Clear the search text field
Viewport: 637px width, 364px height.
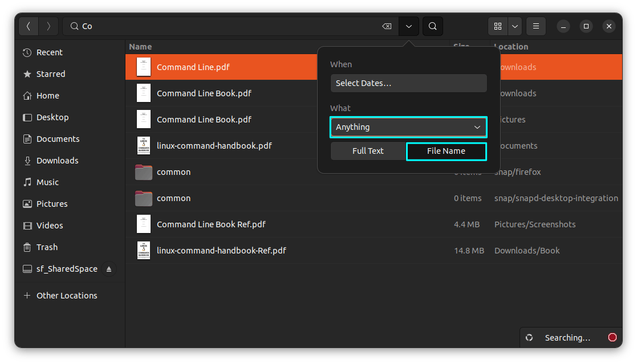point(387,26)
